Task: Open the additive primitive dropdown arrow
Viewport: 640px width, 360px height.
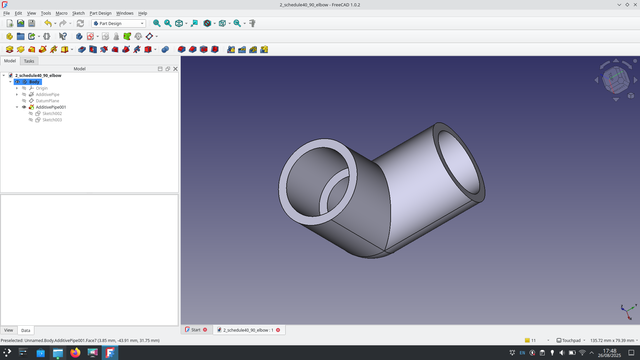Action: pyautogui.click(x=72, y=49)
